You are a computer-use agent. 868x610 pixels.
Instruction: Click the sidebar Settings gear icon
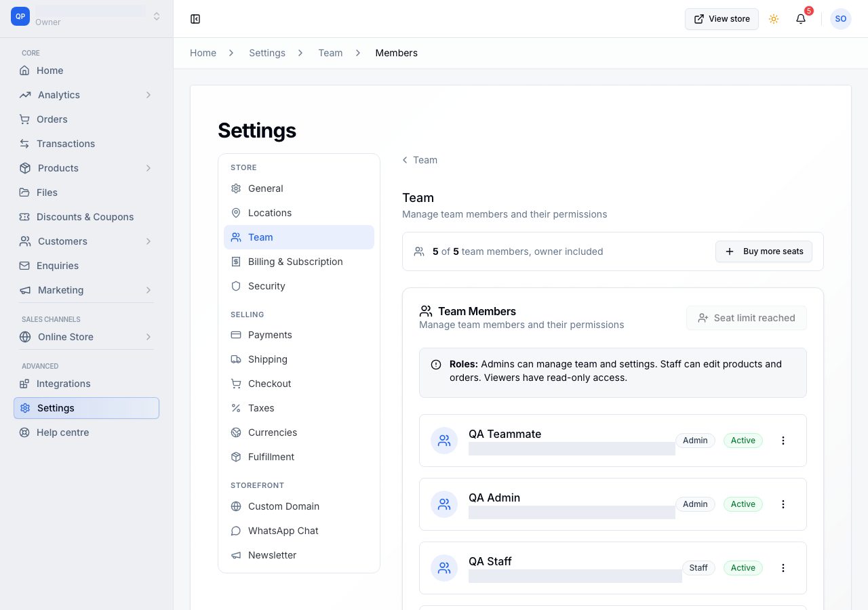click(x=25, y=408)
